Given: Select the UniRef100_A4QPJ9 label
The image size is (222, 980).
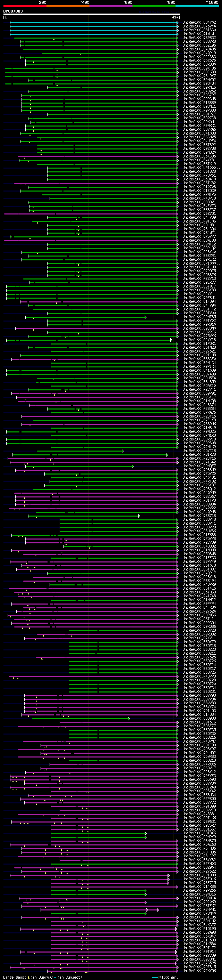Looking at the screenshot, I should pyautogui.click(x=199, y=53).
